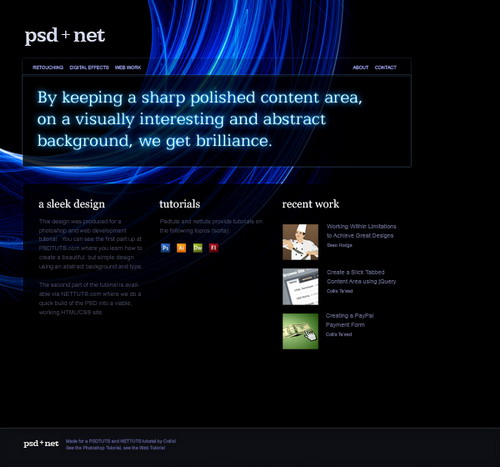Click the text 'Psdtuts and nettuts provide tutorials'
The image size is (500, 467).
click(x=211, y=226)
